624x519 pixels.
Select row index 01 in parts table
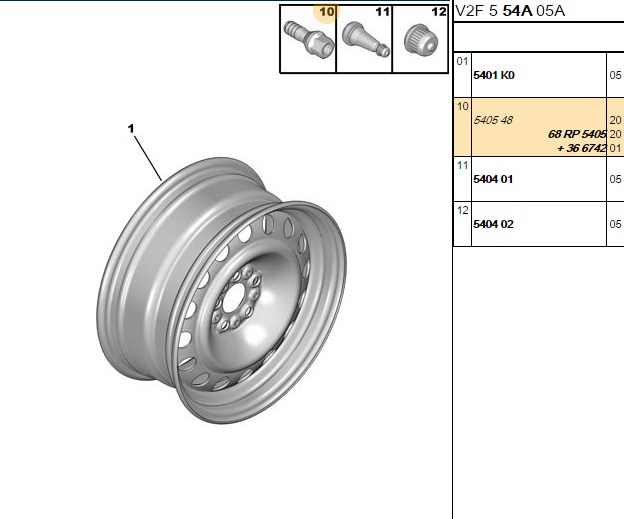462,62
